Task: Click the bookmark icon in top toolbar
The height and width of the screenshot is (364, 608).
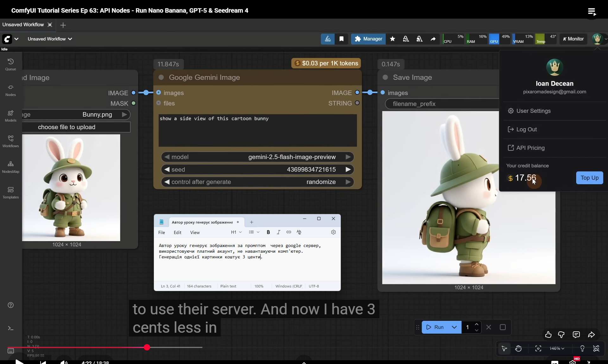Action: point(341,39)
